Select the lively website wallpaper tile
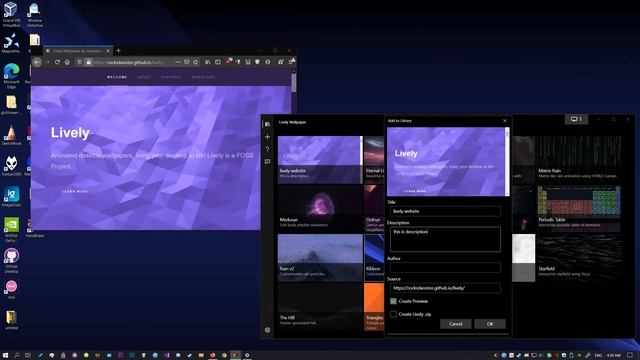The width and height of the screenshot is (640, 360). 320,160
